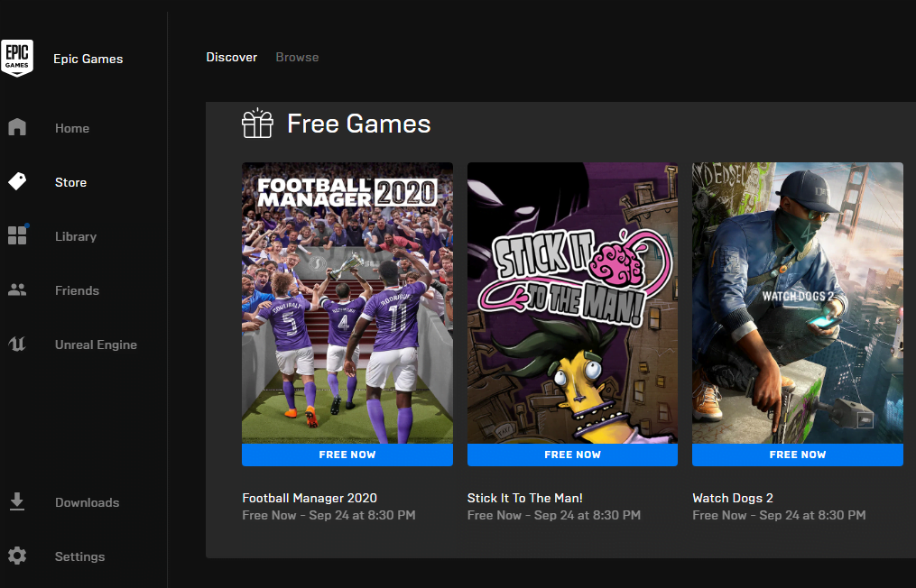The image size is (916, 588).
Task: Click Free Now under Watch Dogs 2
Action: coord(798,455)
